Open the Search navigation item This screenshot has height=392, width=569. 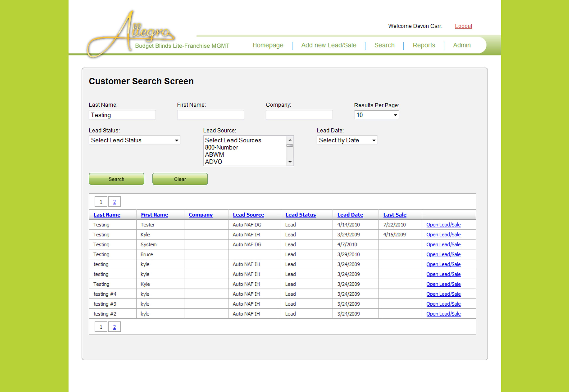(384, 45)
